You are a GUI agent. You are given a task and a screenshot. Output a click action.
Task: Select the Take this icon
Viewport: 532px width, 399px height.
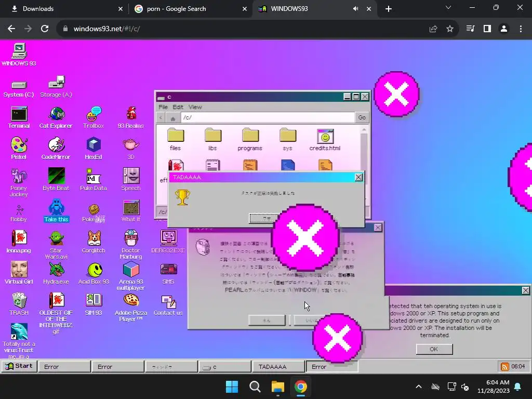(x=56, y=211)
